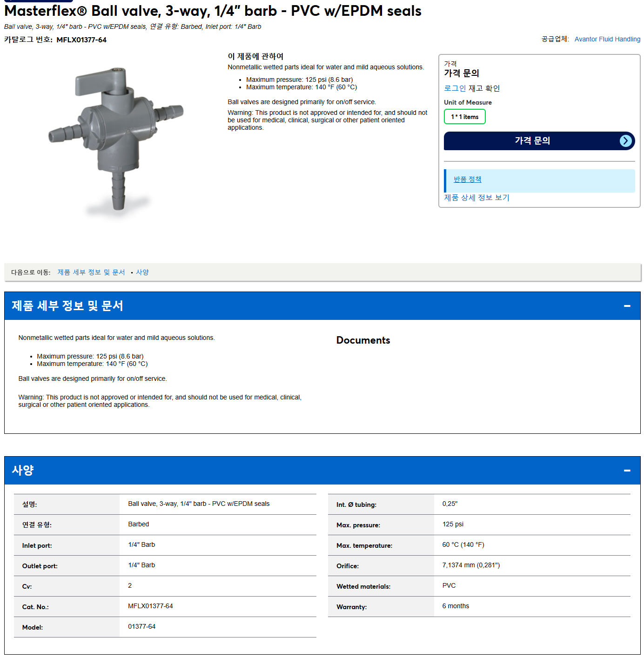Image resolution: width=644 pixels, height=664 pixels.
Task: Click the Cv value 2
Action: click(x=130, y=586)
